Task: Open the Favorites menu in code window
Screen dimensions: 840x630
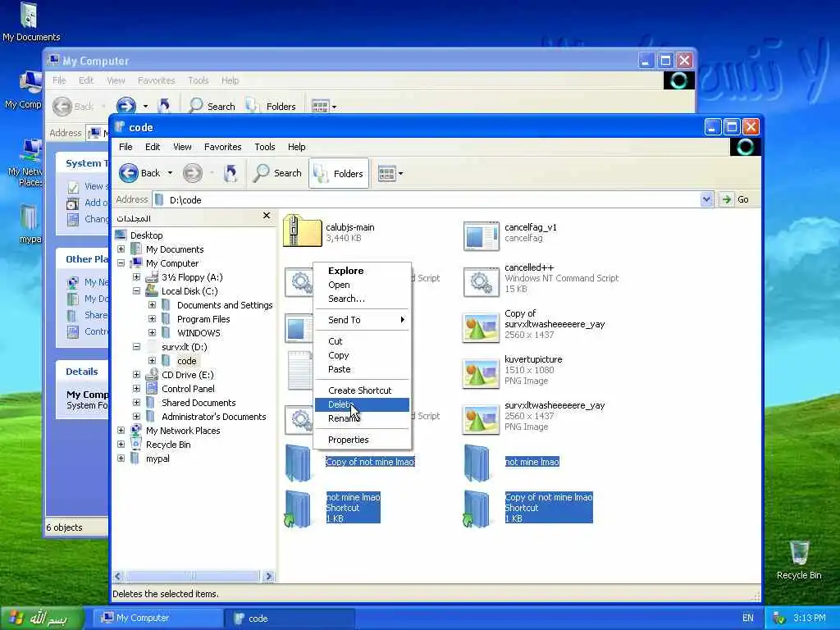Action: click(223, 147)
